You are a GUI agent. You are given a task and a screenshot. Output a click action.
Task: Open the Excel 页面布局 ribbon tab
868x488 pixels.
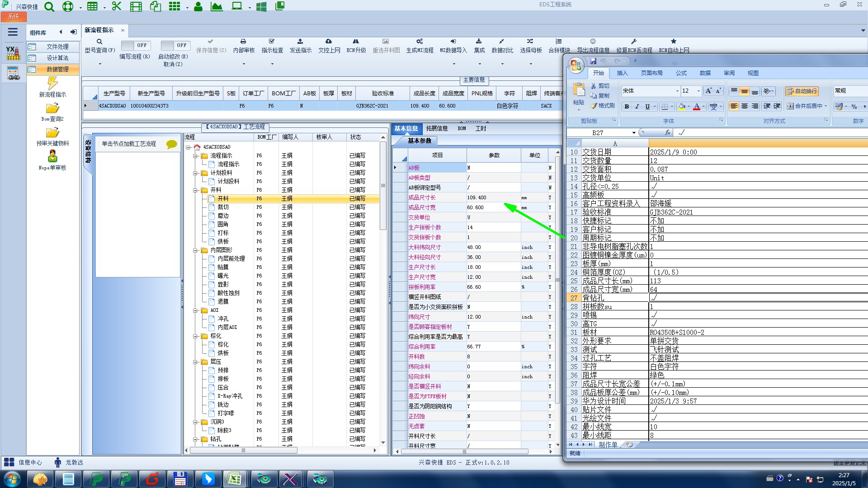[651, 73]
